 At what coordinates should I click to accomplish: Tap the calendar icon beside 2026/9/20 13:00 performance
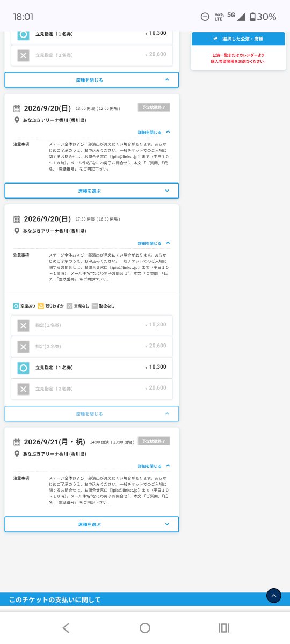17,108
